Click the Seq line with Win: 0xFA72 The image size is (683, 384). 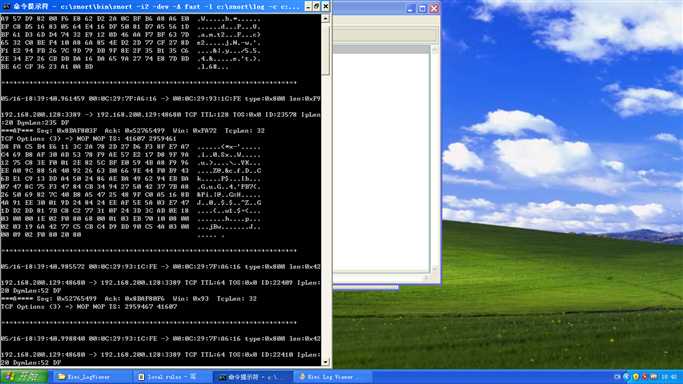(x=133, y=131)
